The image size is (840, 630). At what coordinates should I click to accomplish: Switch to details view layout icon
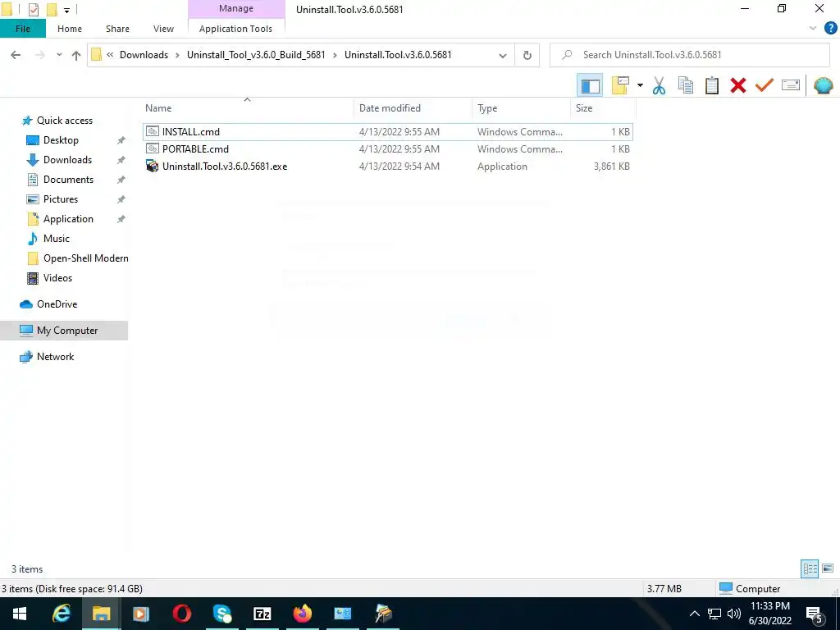[810, 569]
